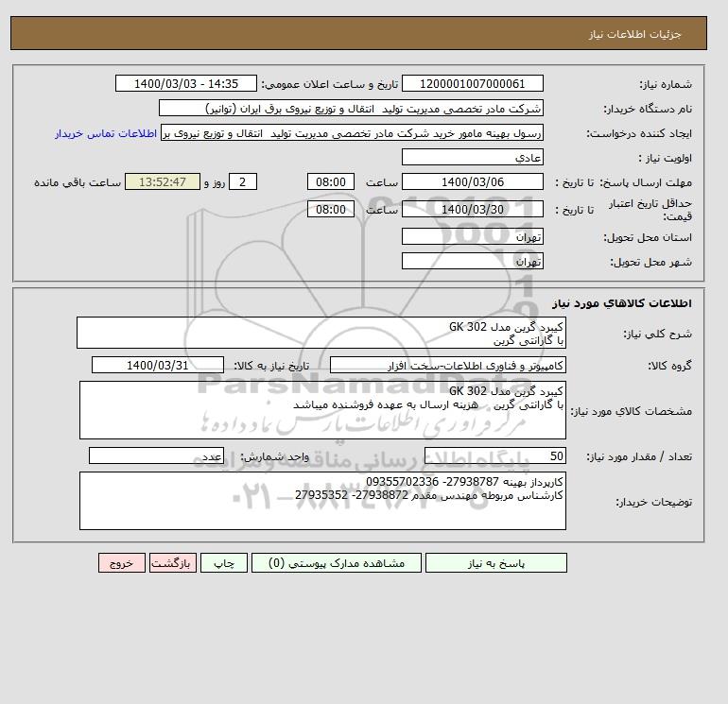Click the جزئیات اطلاعات نیاز header title
Screen dimensions: 728x704
tap(635, 34)
